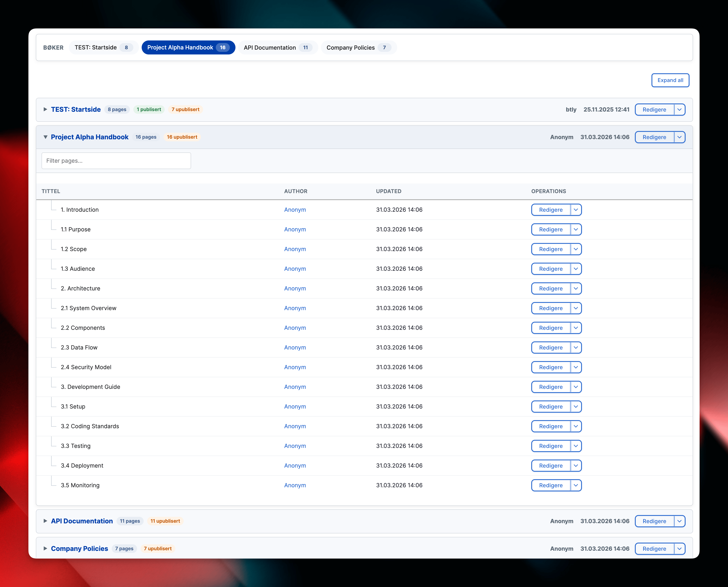Click the TITTEL column header
728x587 pixels.
(51, 191)
